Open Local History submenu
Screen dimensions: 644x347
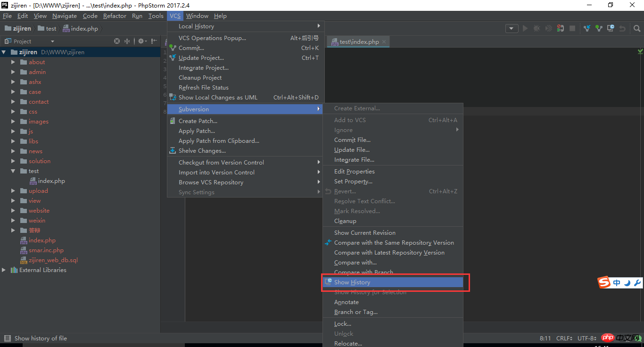coord(246,26)
